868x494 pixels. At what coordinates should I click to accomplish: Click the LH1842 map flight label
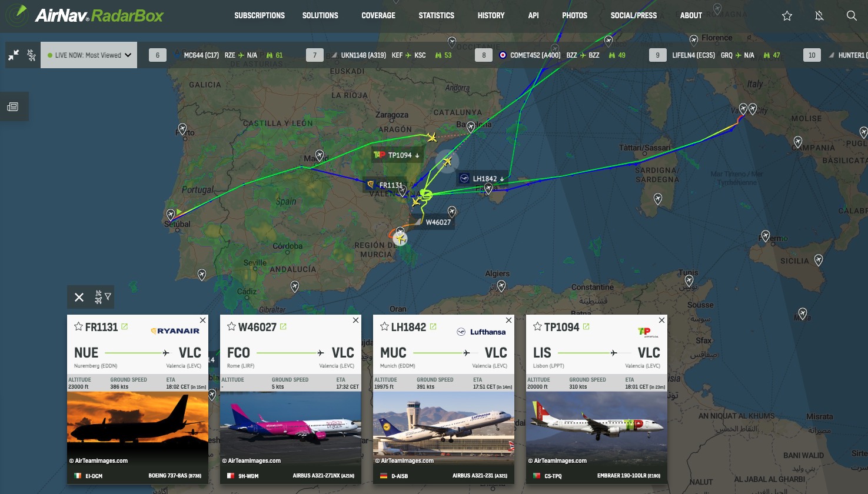pyautogui.click(x=481, y=179)
